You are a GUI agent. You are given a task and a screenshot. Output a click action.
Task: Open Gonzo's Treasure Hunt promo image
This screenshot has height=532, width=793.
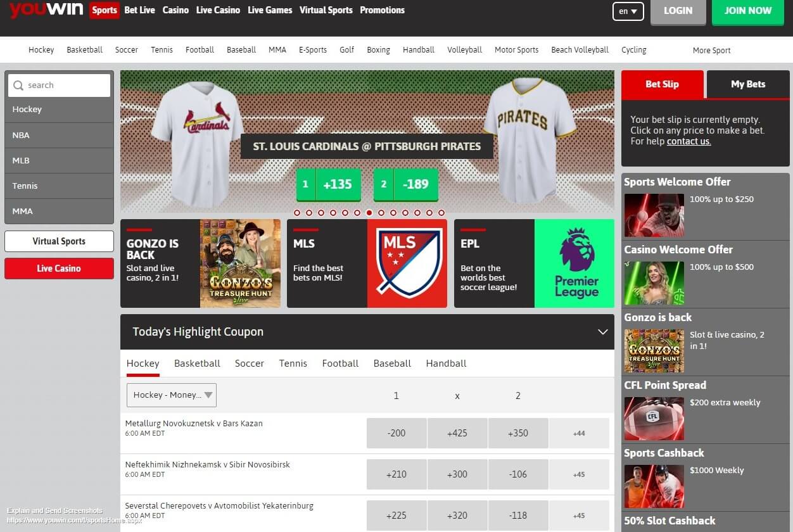(240, 263)
